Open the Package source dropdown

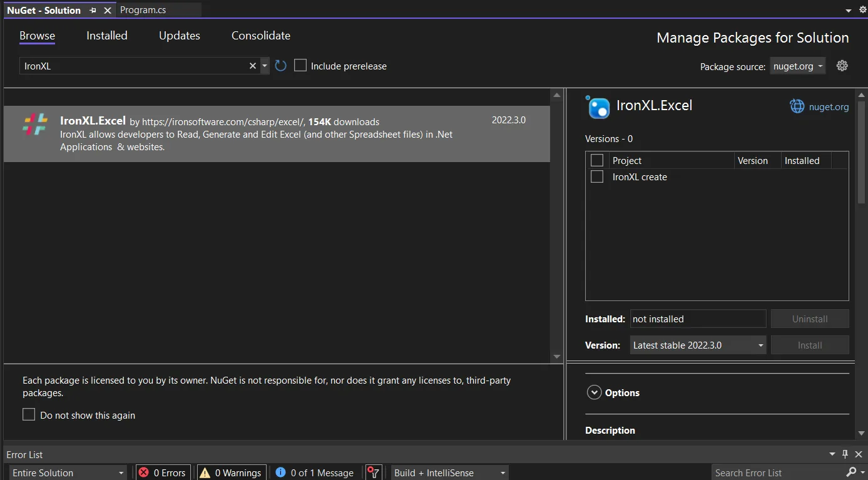pyautogui.click(x=797, y=66)
